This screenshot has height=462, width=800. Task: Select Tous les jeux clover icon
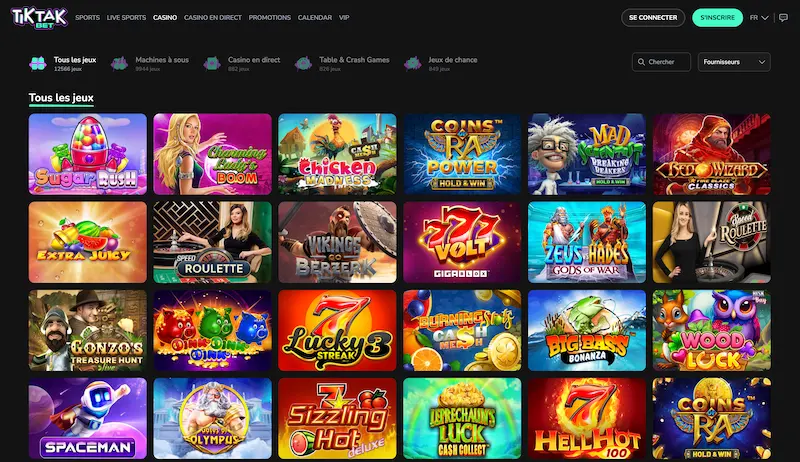(x=38, y=63)
